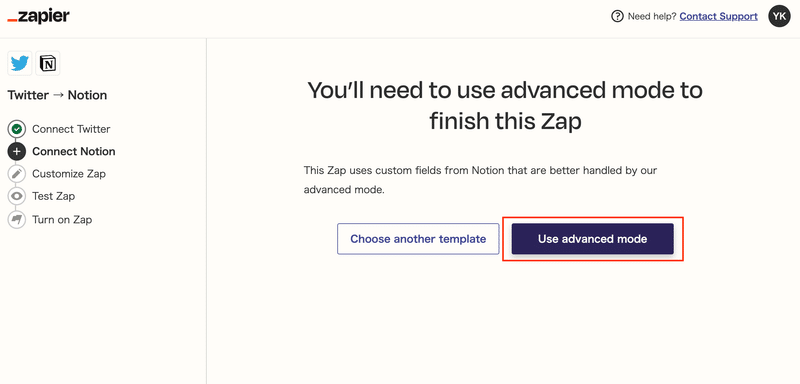
Task: Open the YK account avatar
Action: point(779,16)
